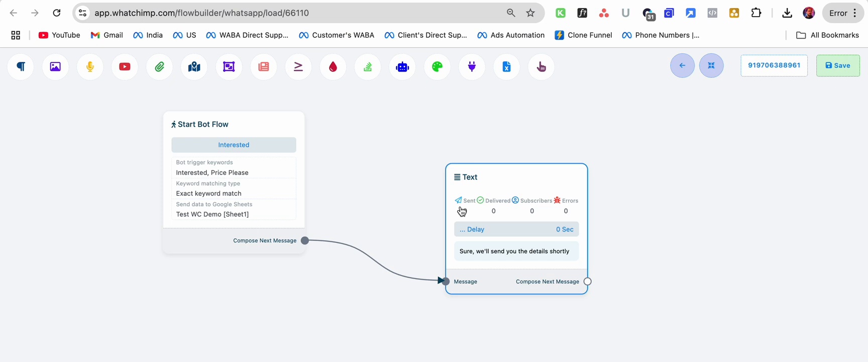This screenshot has width=868, height=362.
Task: Reload the page
Action: (57, 13)
